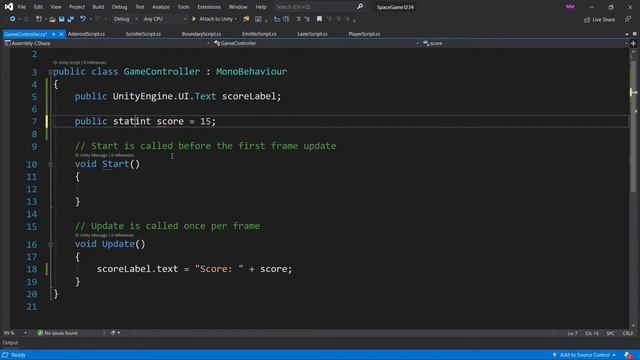The width and height of the screenshot is (640, 360).
Task: Click the feedback icon beside Live Share
Action: click(x=628, y=19)
